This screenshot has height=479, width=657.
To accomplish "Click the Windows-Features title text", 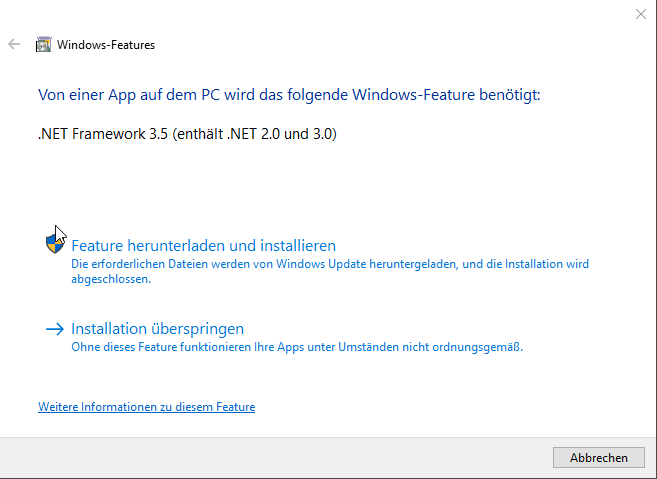I will pos(106,45).
